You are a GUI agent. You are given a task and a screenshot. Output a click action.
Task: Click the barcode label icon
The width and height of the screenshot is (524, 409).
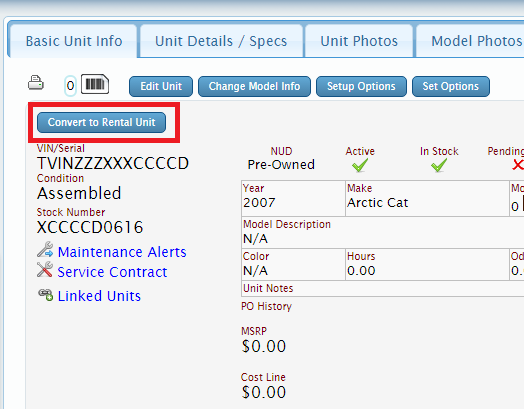(95, 84)
